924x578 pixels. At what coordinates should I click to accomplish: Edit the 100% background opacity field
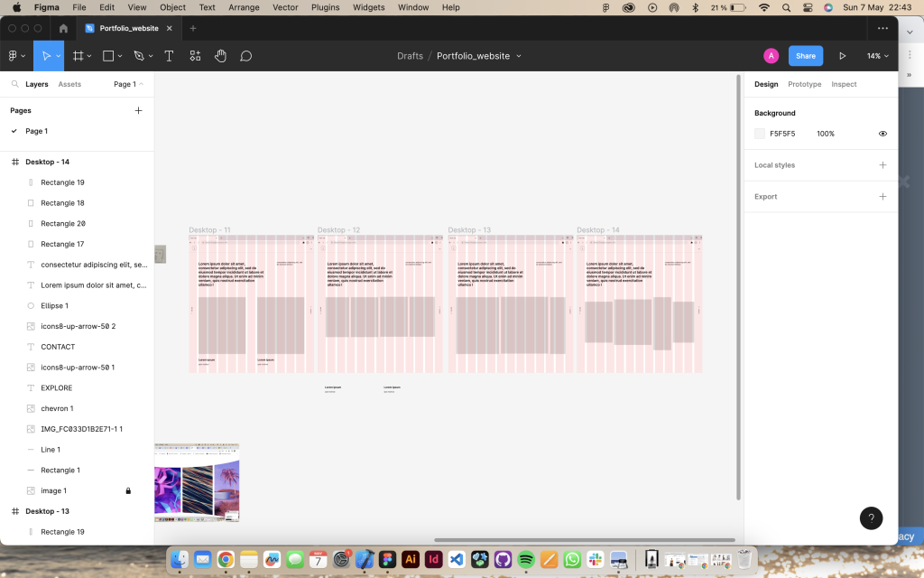click(826, 134)
